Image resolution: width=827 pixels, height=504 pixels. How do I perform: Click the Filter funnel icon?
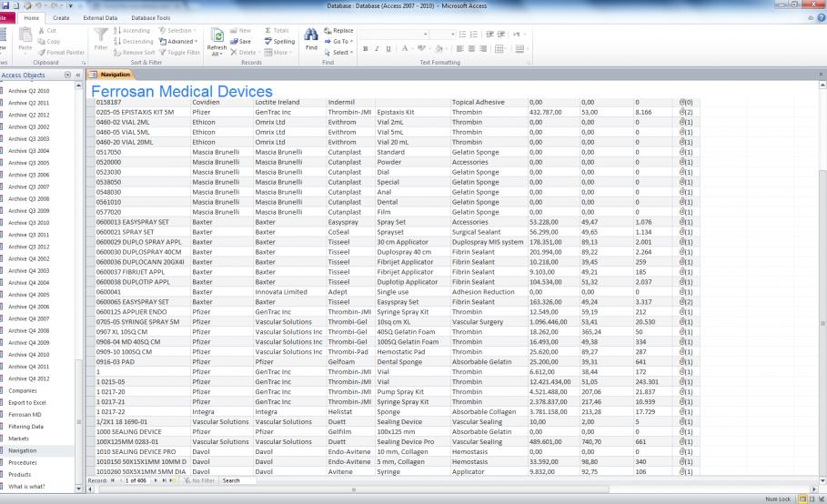(101, 35)
